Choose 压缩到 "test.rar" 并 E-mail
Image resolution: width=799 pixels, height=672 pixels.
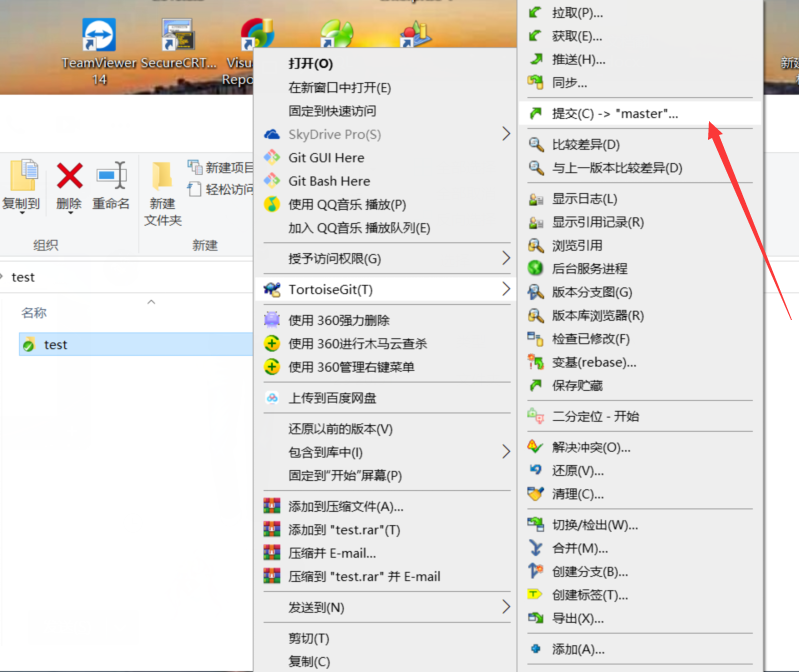tap(364, 577)
